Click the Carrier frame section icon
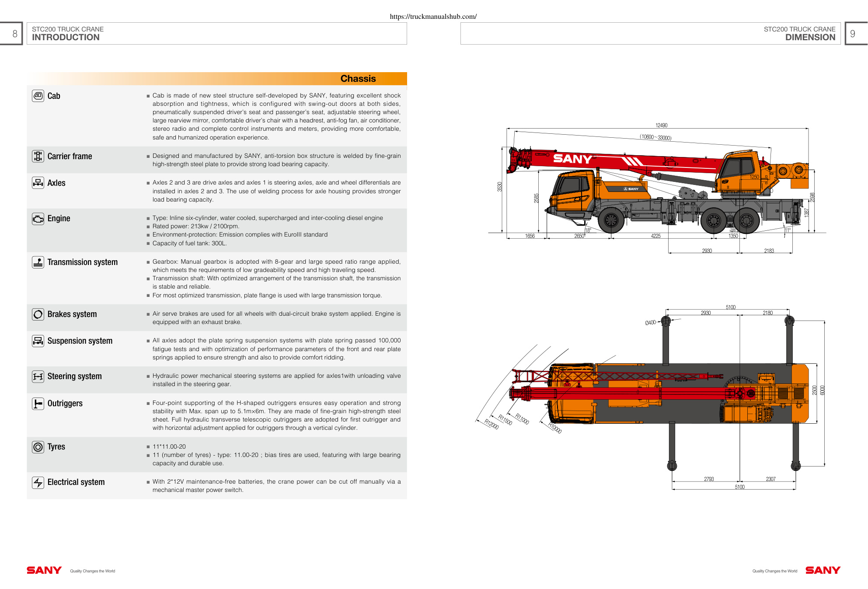The image size is (868, 589). 38,156
